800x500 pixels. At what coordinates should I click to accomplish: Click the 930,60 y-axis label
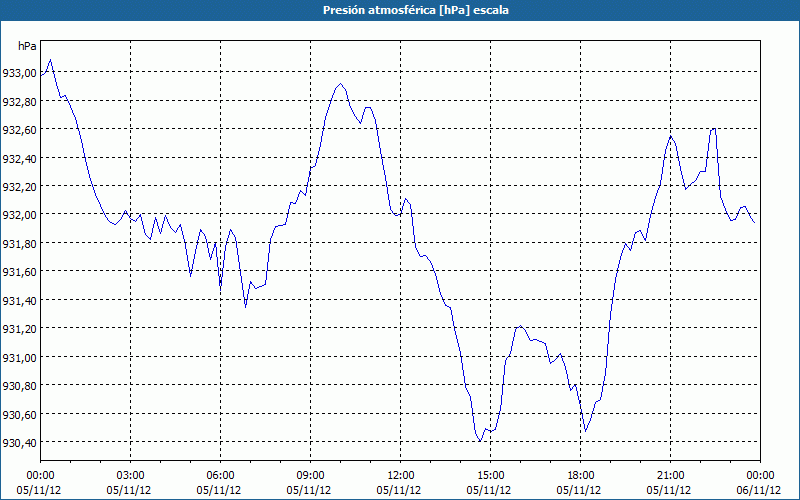coord(19,415)
